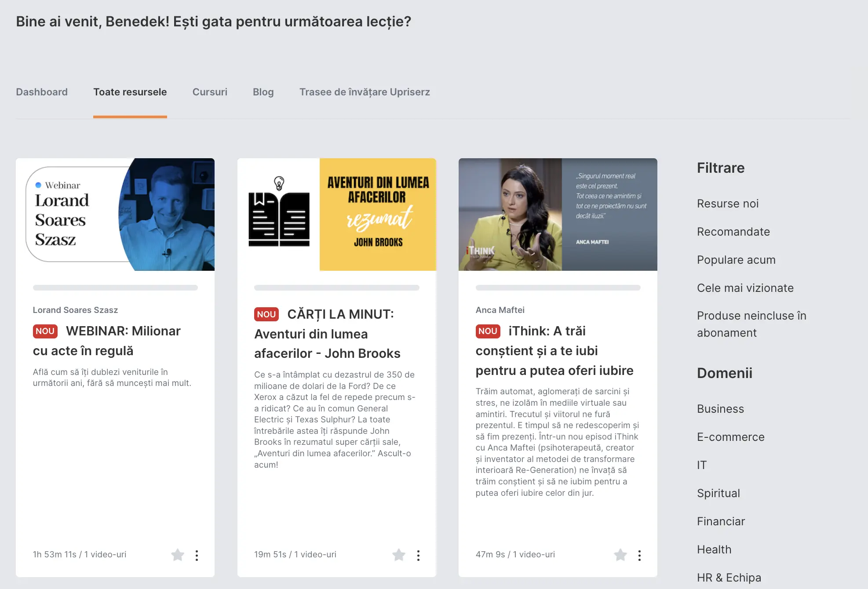Select the Toate resursele tab
Viewport: 868px width, 589px height.
pos(130,92)
